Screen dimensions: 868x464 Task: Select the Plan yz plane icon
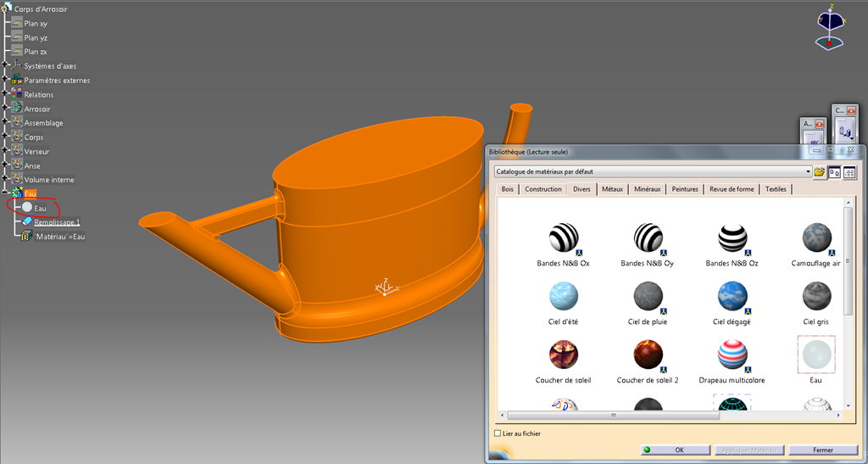pos(17,37)
